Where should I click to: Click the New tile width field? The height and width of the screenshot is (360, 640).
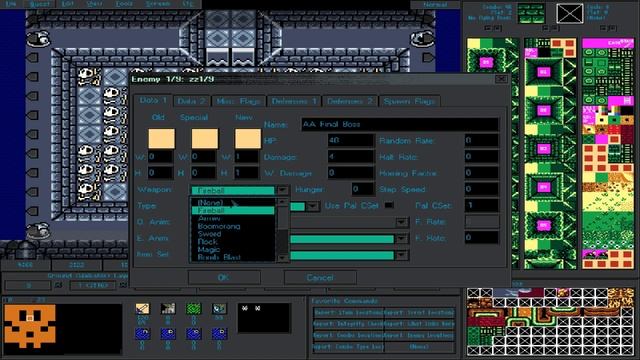click(x=246, y=157)
